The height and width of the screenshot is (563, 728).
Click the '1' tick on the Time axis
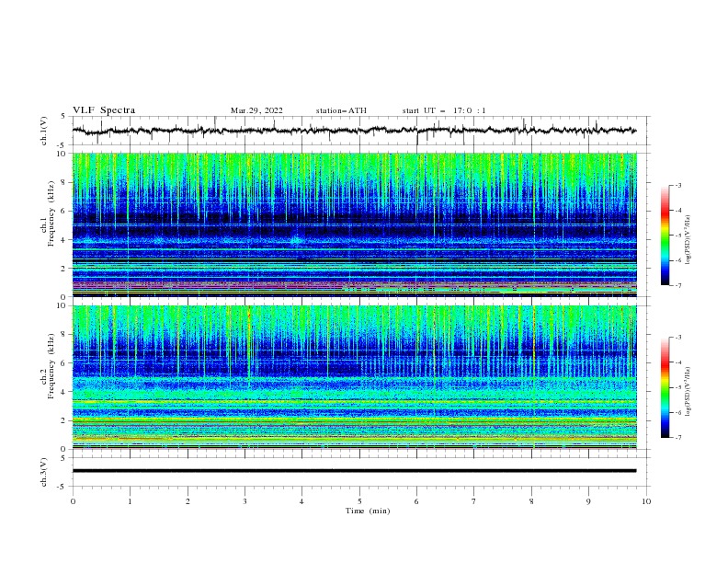tap(130, 501)
